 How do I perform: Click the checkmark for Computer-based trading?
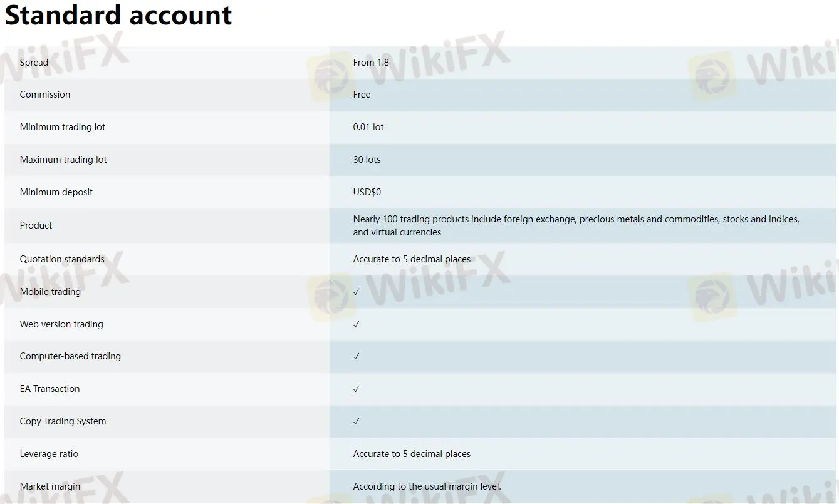tap(356, 356)
